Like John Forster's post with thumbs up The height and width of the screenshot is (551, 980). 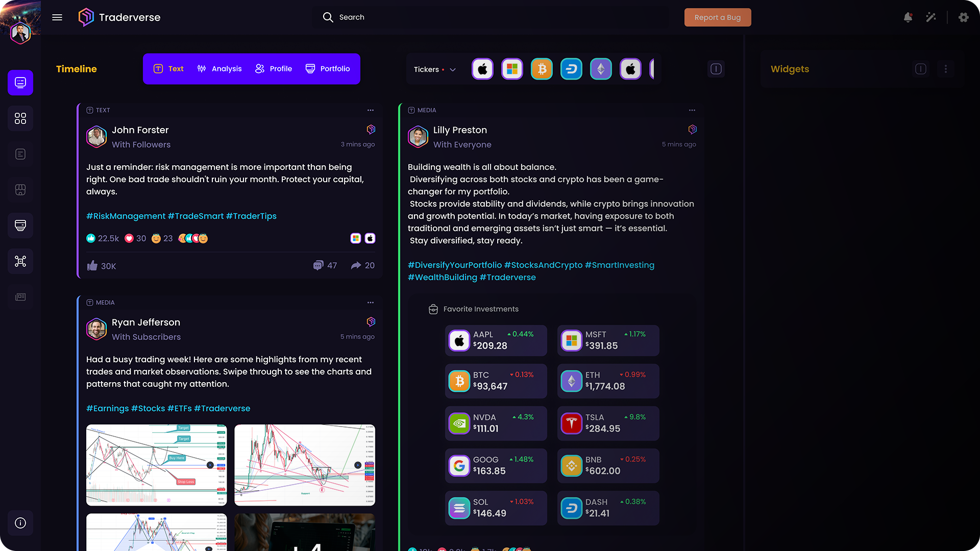(x=92, y=265)
